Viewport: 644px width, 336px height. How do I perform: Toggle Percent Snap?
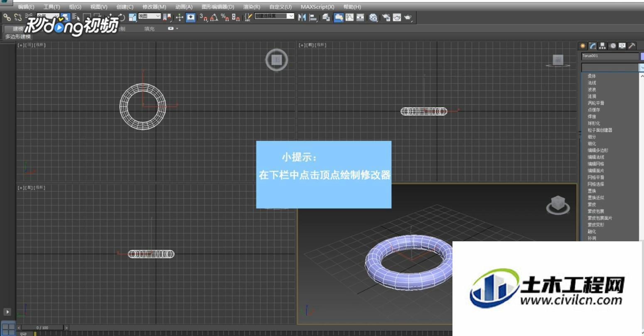click(224, 17)
